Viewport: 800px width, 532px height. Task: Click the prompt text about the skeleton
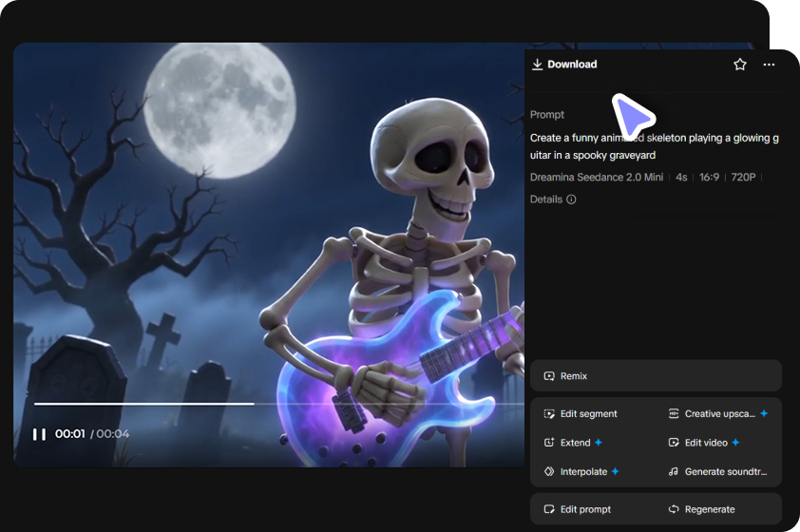654,146
